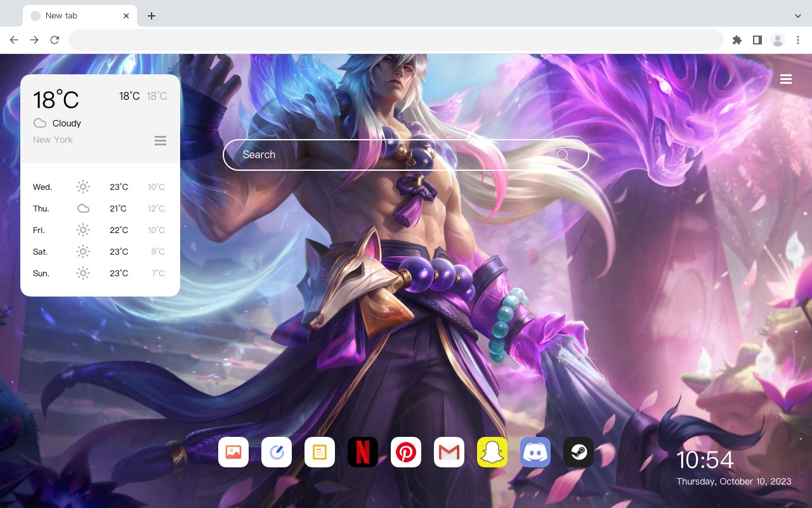This screenshot has height=508, width=812.
Task: Click the New York location label
Action: tap(53, 140)
